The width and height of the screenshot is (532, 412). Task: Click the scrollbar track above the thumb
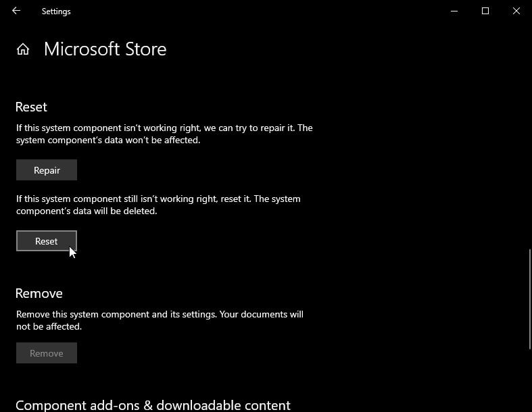pos(529,136)
